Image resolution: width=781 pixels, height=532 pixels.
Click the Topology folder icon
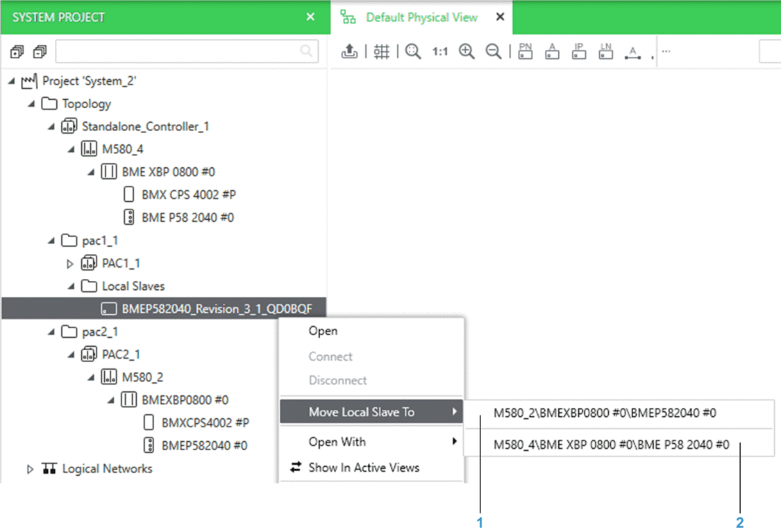pyautogui.click(x=49, y=103)
